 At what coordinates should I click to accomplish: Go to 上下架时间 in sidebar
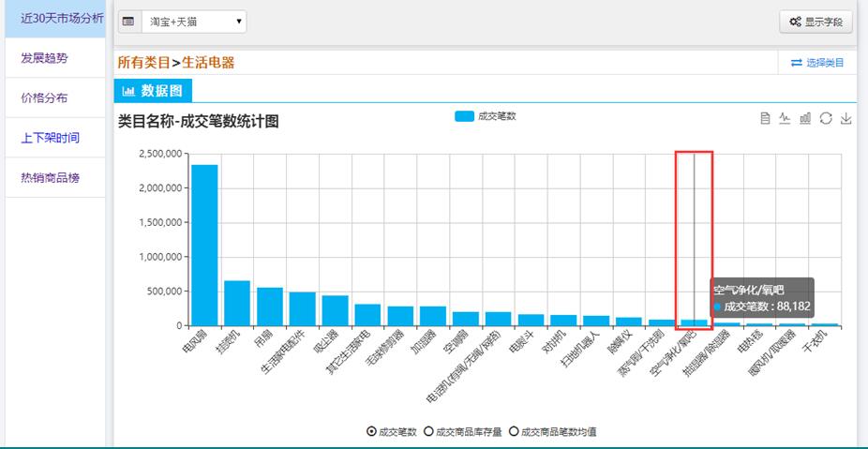(x=50, y=138)
